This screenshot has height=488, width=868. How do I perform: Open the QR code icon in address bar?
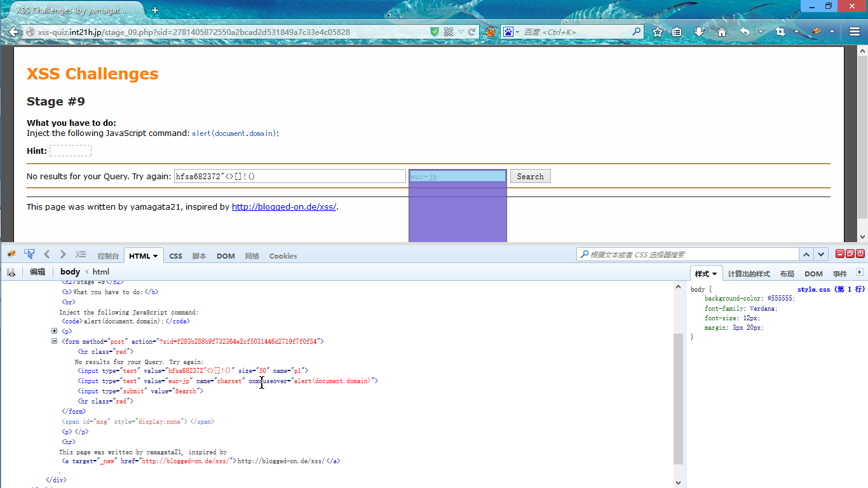pyautogui.click(x=449, y=32)
